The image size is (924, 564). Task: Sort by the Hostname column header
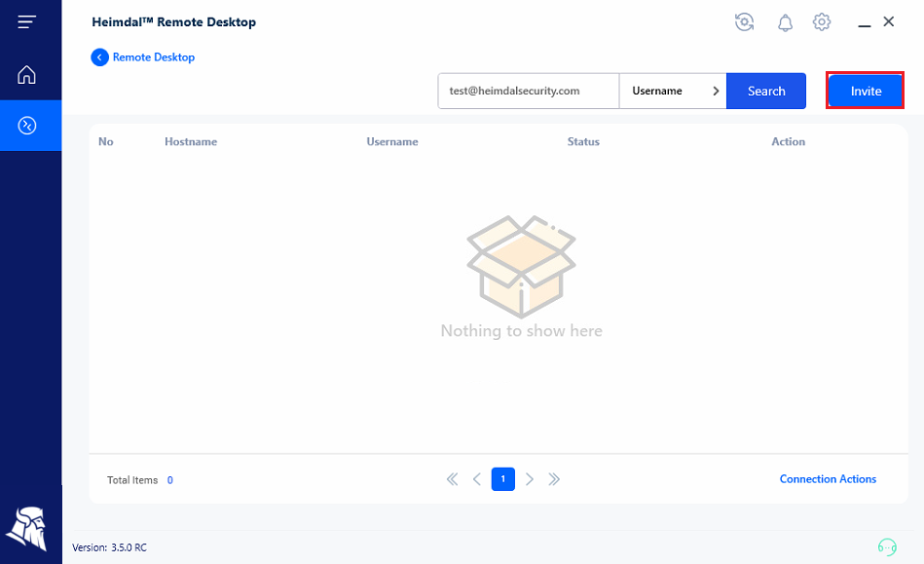[x=191, y=142]
